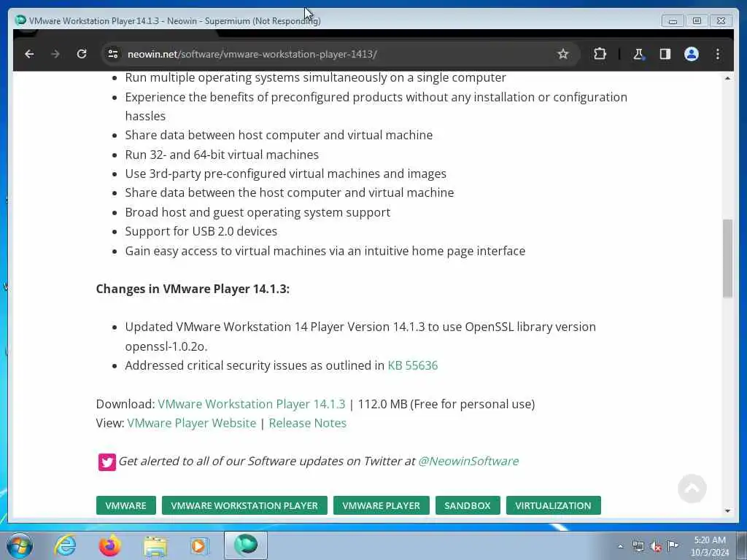Select the VMWARE tag button
The image size is (747, 560).
[125, 505]
